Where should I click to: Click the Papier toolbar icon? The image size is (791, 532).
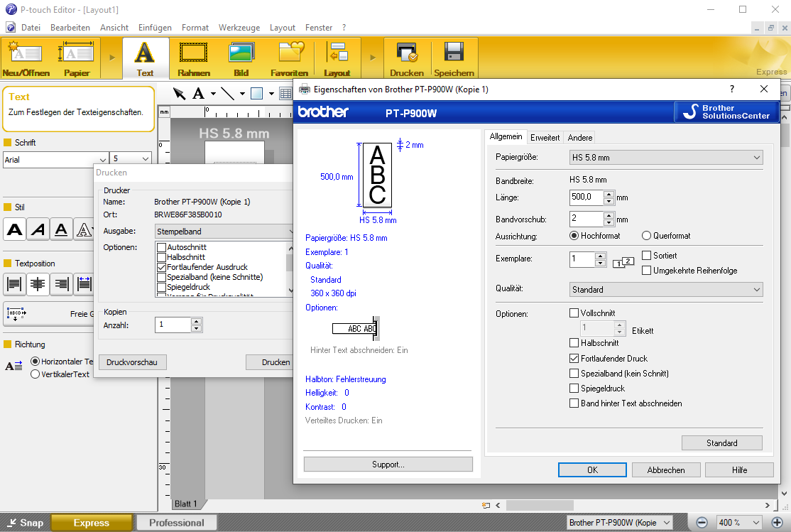(x=77, y=58)
